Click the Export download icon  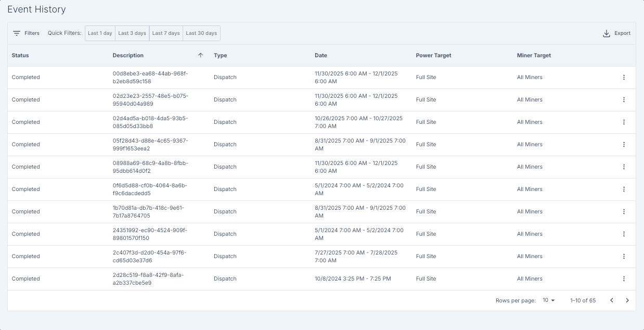[606, 33]
